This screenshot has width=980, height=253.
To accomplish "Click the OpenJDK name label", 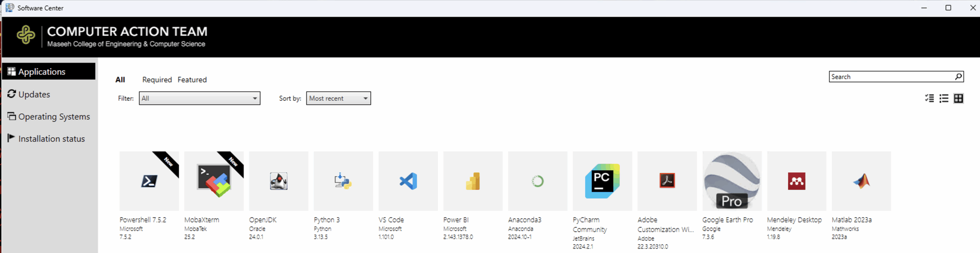I will [263, 220].
